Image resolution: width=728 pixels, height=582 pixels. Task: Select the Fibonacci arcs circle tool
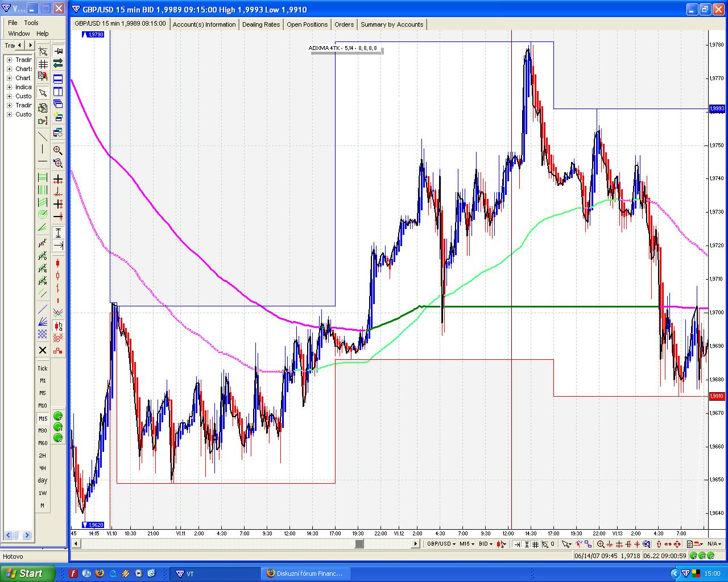pyautogui.click(x=43, y=215)
